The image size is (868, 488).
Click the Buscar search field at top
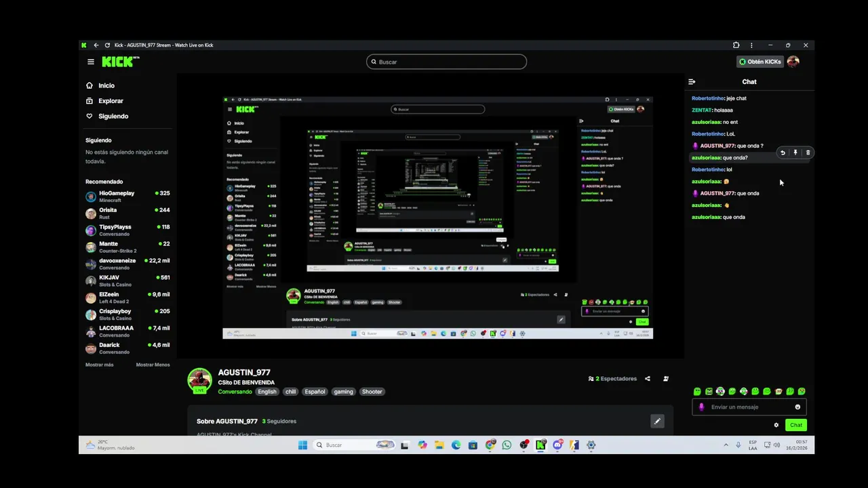coord(446,62)
